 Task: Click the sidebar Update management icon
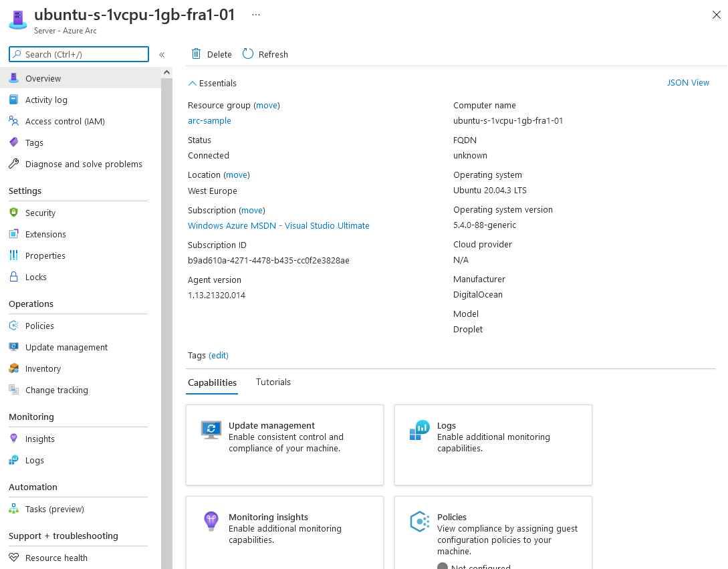coord(14,346)
